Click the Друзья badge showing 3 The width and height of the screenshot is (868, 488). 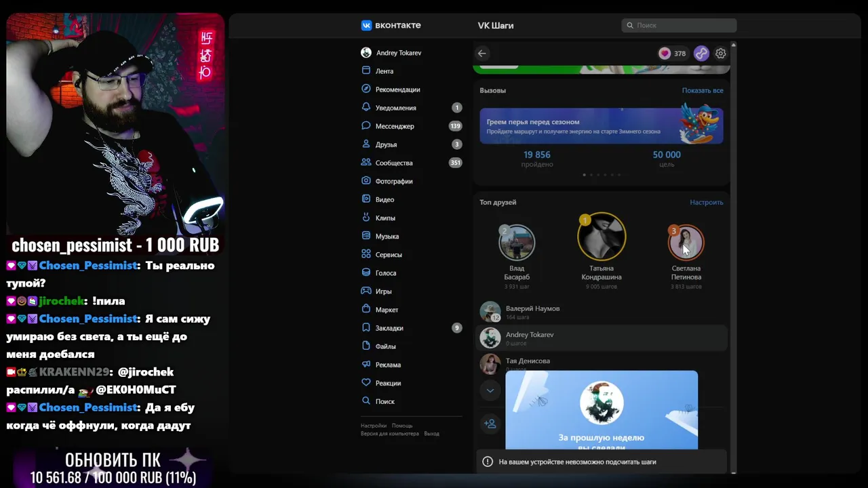click(x=457, y=144)
